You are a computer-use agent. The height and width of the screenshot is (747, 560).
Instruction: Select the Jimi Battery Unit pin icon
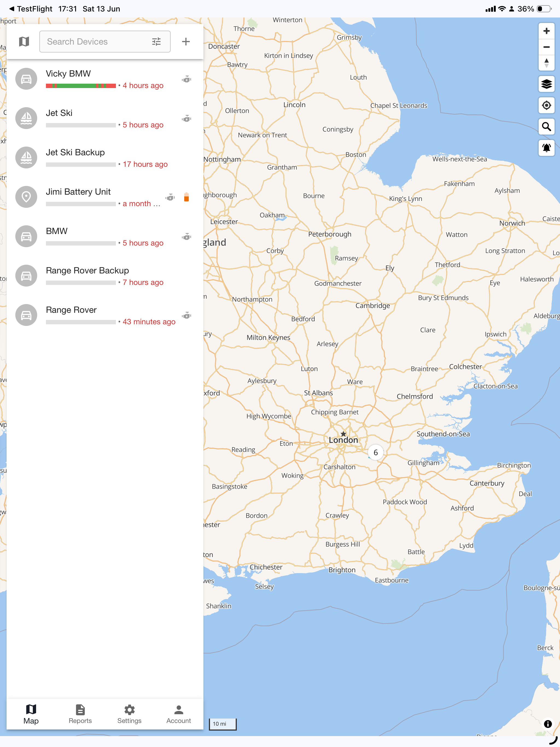pos(26,197)
